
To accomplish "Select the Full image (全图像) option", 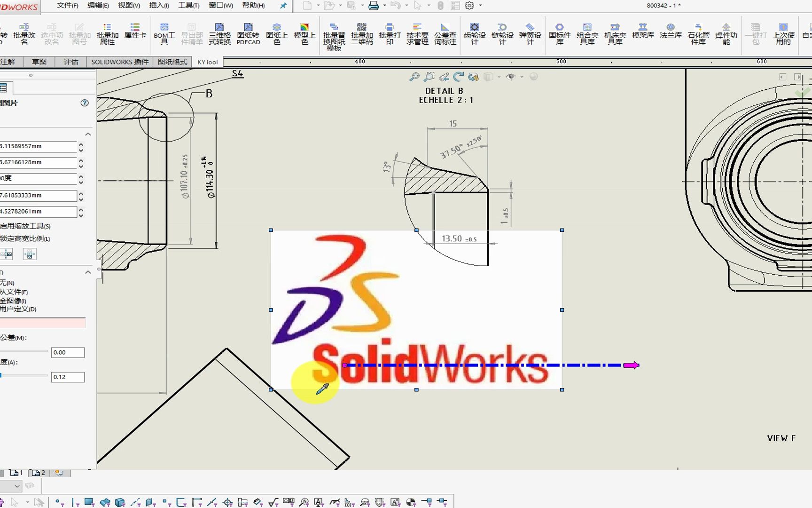I will 13,301.
